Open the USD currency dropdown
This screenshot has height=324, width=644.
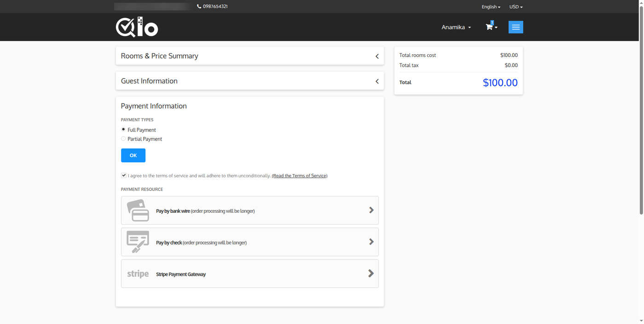click(x=516, y=7)
